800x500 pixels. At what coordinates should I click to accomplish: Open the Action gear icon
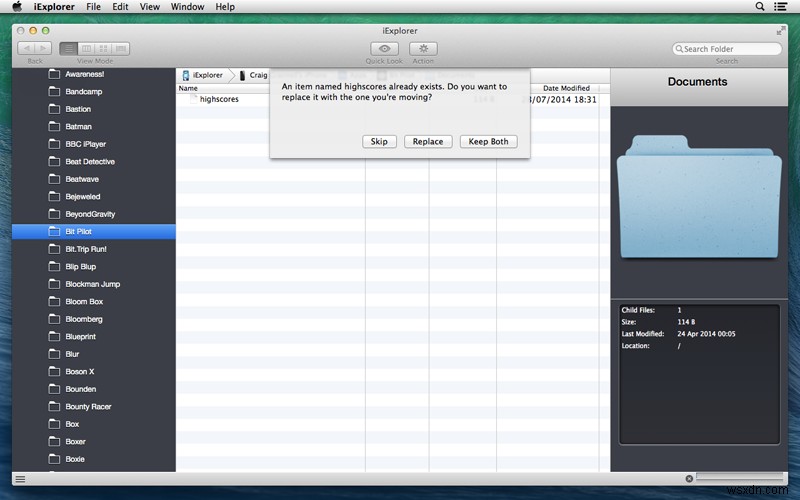pyautogui.click(x=423, y=48)
